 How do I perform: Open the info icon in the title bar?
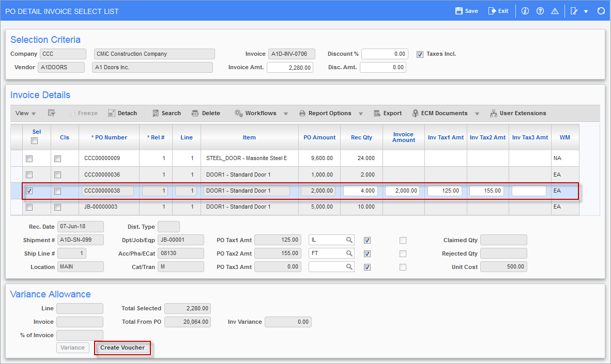coord(525,10)
